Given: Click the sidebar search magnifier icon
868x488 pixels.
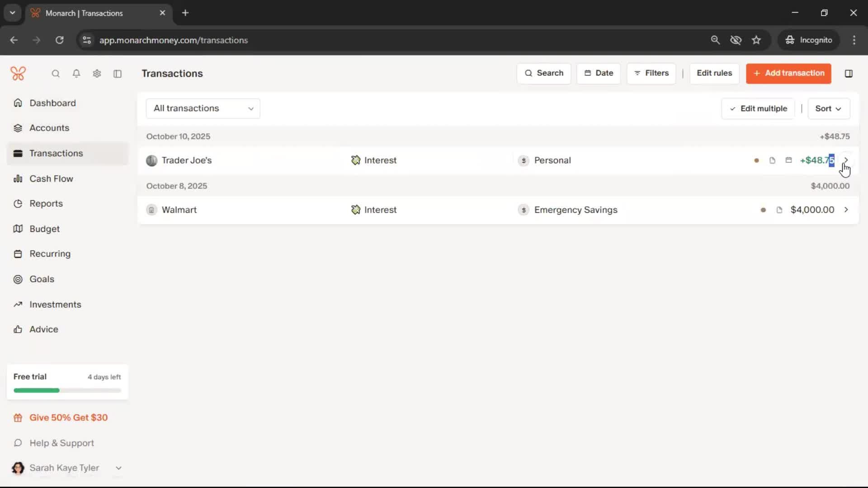Looking at the screenshot, I should tap(56, 74).
